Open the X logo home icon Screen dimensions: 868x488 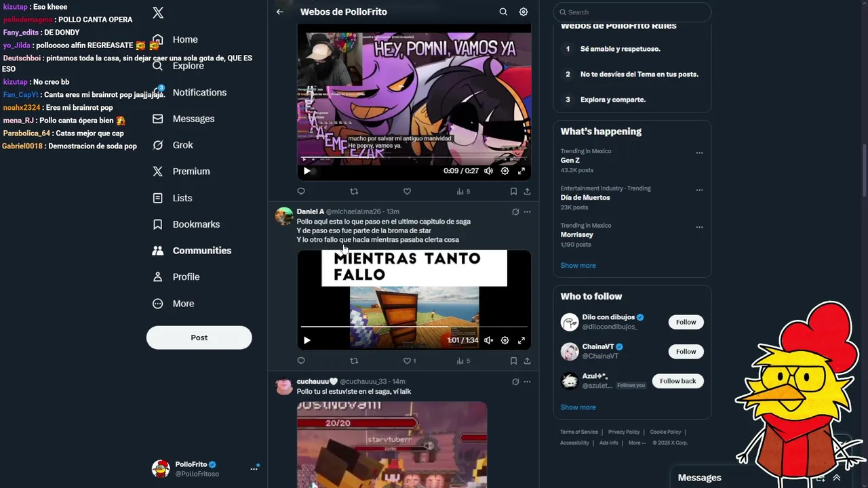[158, 13]
